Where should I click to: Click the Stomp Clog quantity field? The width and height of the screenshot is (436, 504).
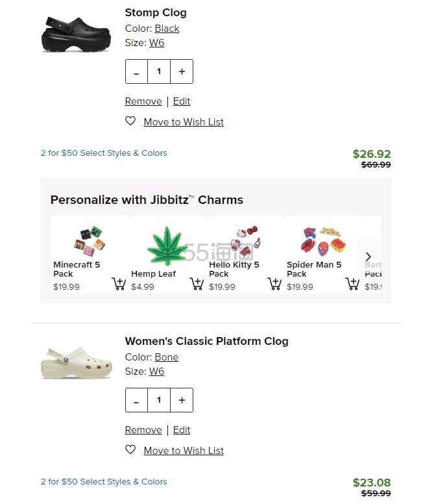(x=159, y=71)
